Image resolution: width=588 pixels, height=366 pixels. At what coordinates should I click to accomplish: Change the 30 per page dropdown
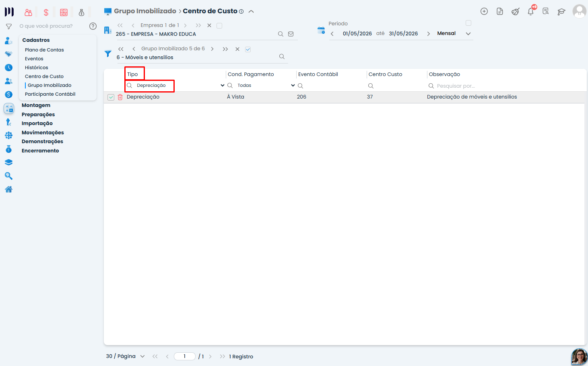click(126, 356)
